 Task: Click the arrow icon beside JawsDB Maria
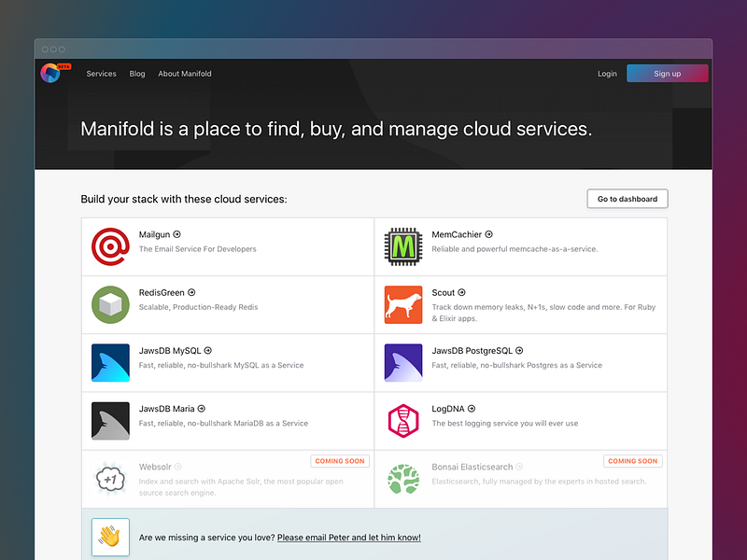click(x=202, y=409)
